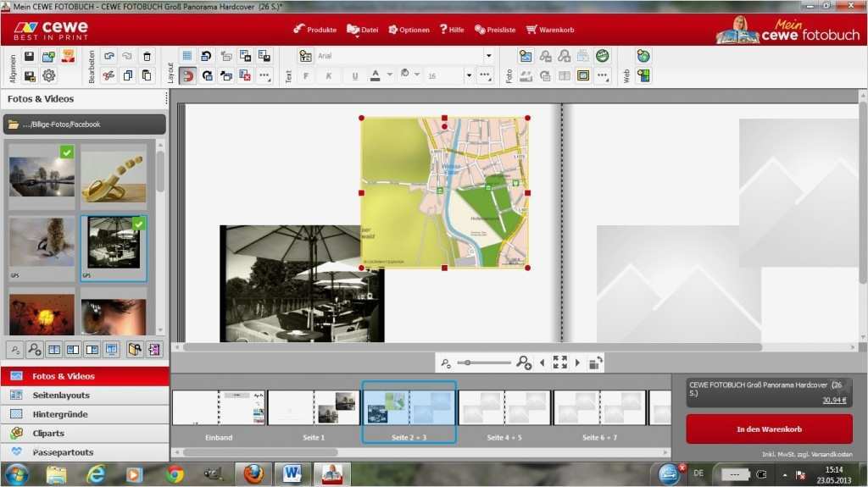Open Firefox from the taskbar
Viewport: 868px width, 487px height.
[x=253, y=473]
